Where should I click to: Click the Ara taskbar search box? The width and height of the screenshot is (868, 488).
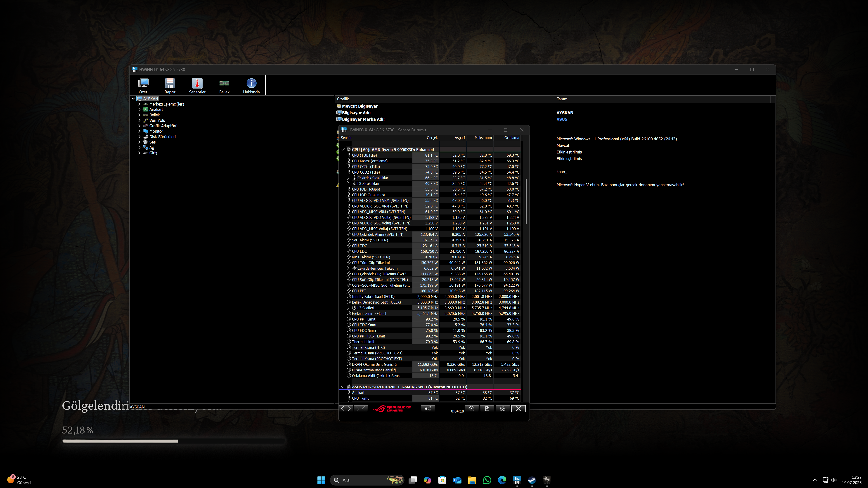(x=367, y=480)
